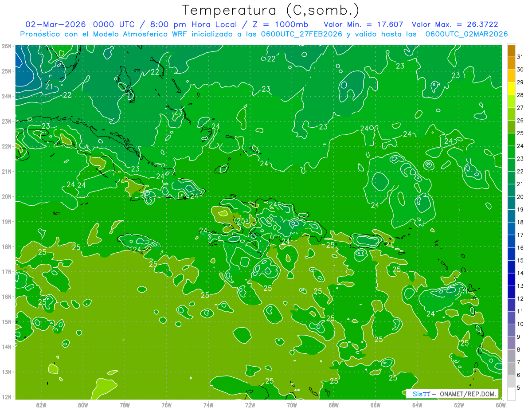Screen dimensions: 532x411
Task: Click the latitude label "18N"
Action: [6, 247]
